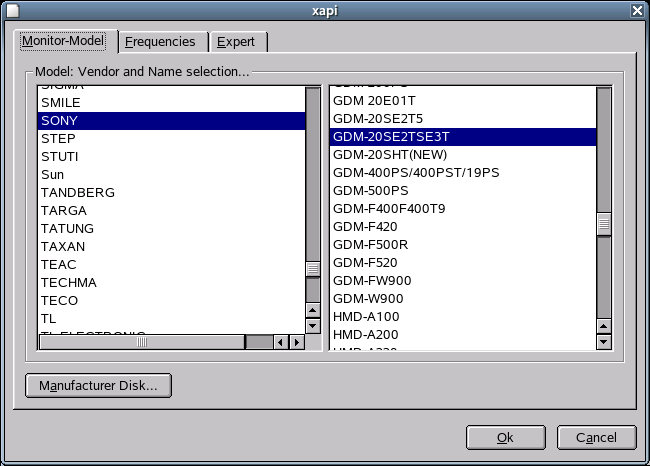This screenshot has height=466, width=650.
Task: Open the window menu icon in title bar
Action: (x=12, y=10)
